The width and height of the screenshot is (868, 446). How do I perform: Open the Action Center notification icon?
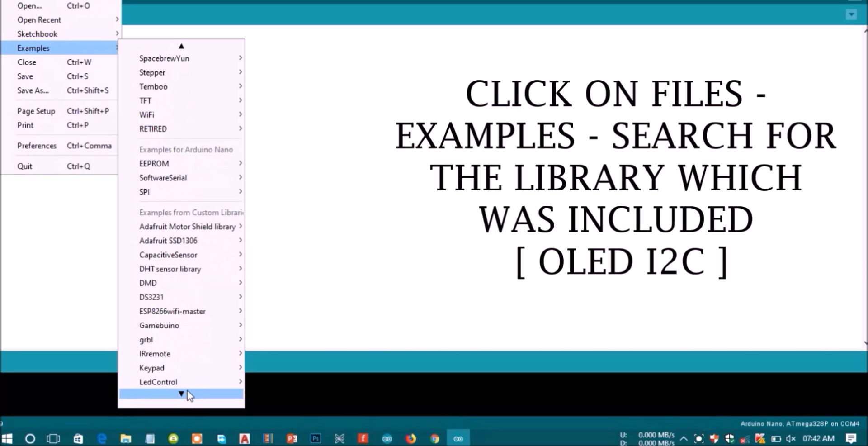click(852, 438)
